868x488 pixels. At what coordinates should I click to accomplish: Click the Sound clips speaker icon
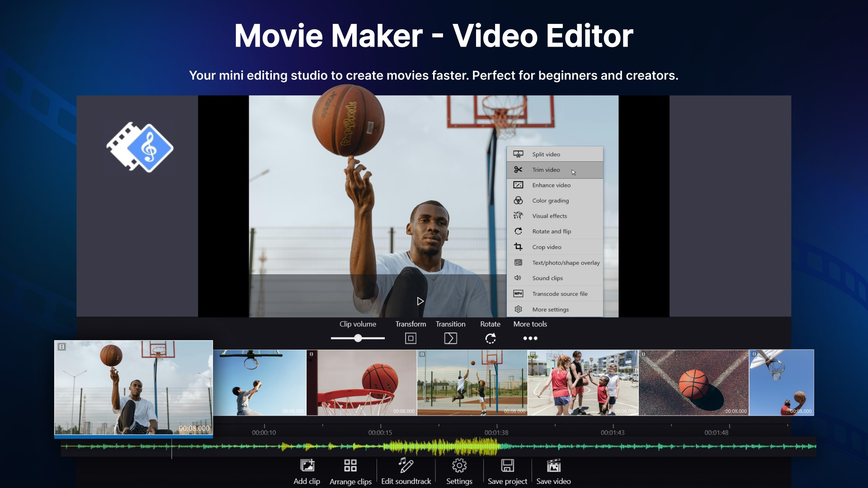[x=518, y=278]
